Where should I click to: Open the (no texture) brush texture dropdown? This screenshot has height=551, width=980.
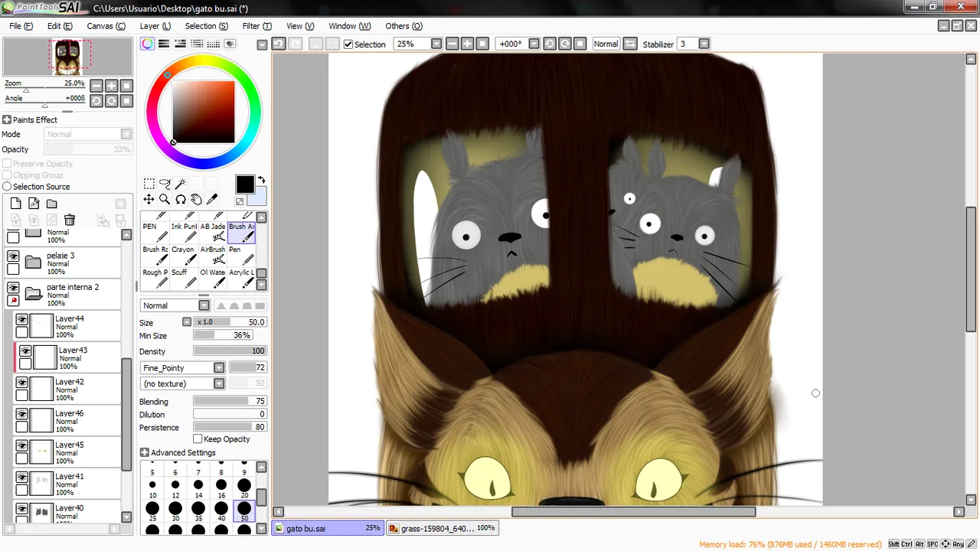pos(219,383)
